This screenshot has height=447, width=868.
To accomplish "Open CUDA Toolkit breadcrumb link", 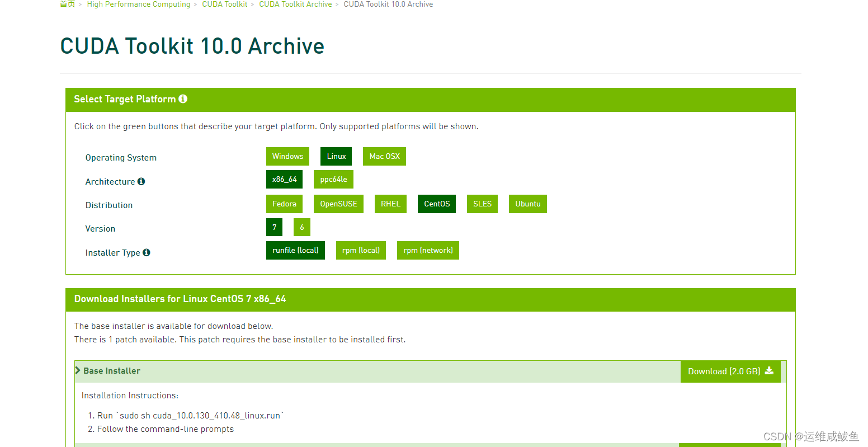I will coord(224,4).
